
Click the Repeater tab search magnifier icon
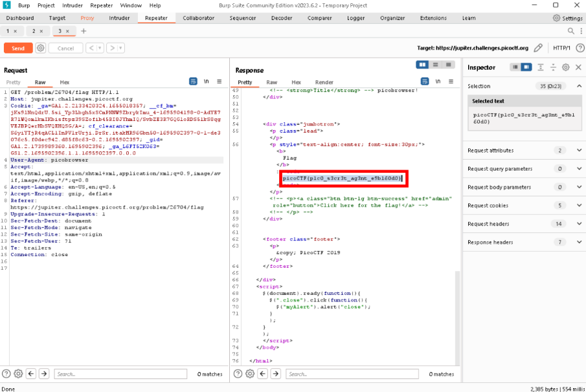pos(571,31)
